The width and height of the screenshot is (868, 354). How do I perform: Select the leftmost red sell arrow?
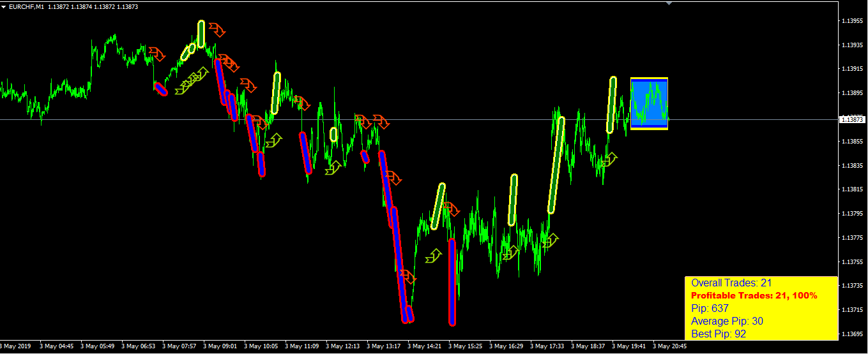(x=156, y=54)
